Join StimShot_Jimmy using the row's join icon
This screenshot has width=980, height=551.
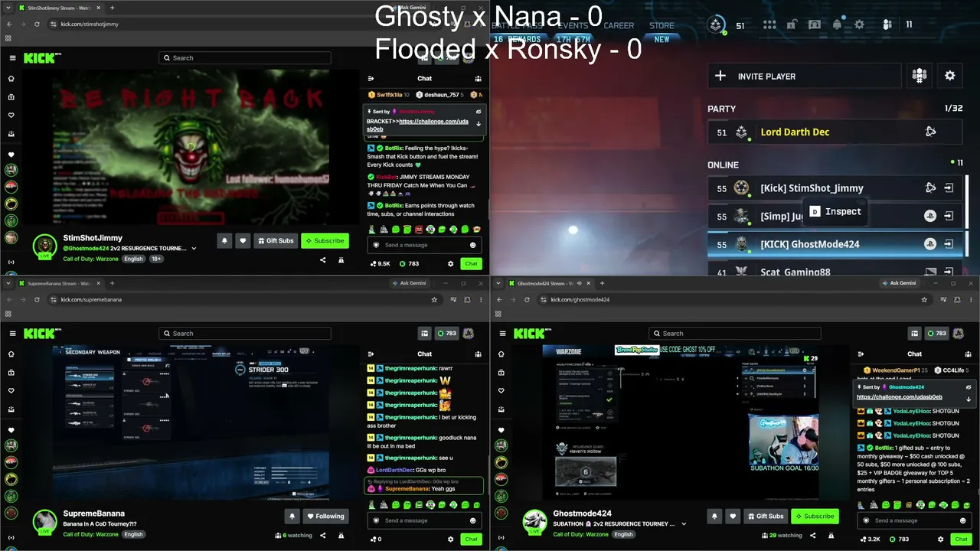click(949, 188)
